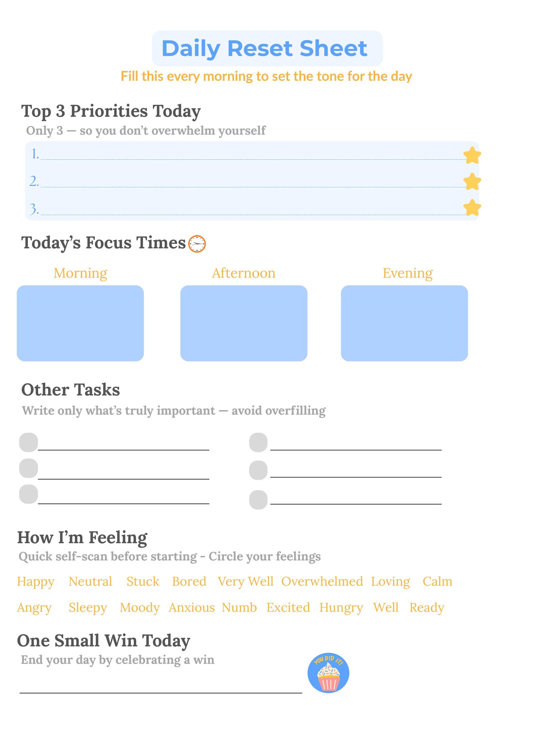Choose the Happy feeling word
535x756 pixels.
click(x=36, y=582)
